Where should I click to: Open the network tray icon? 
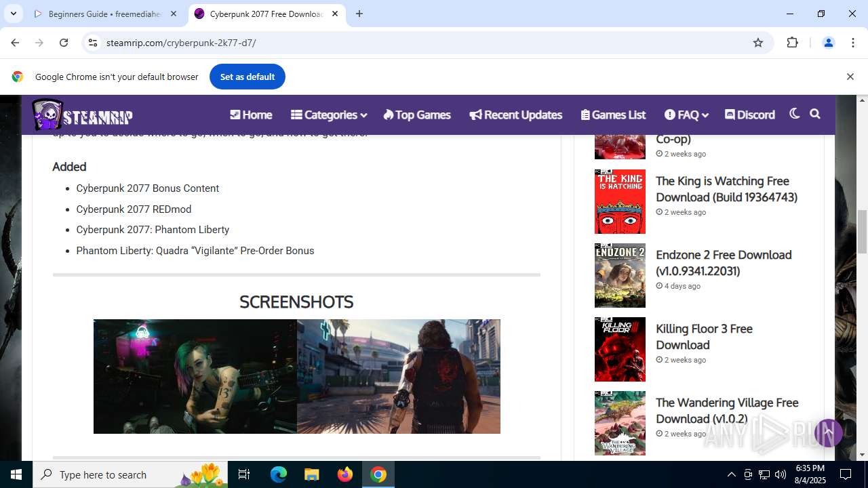764,474
